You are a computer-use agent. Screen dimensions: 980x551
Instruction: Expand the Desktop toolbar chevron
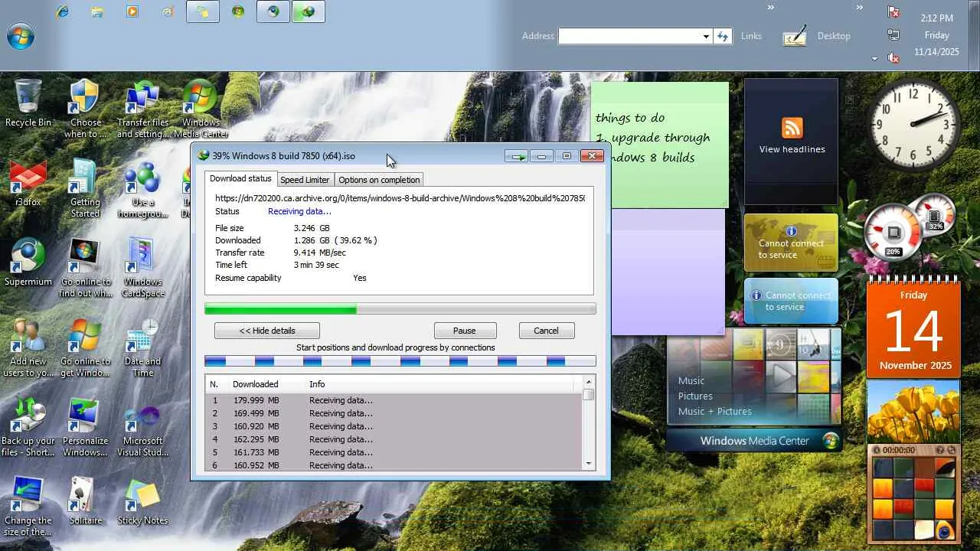click(x=860, y=8)
